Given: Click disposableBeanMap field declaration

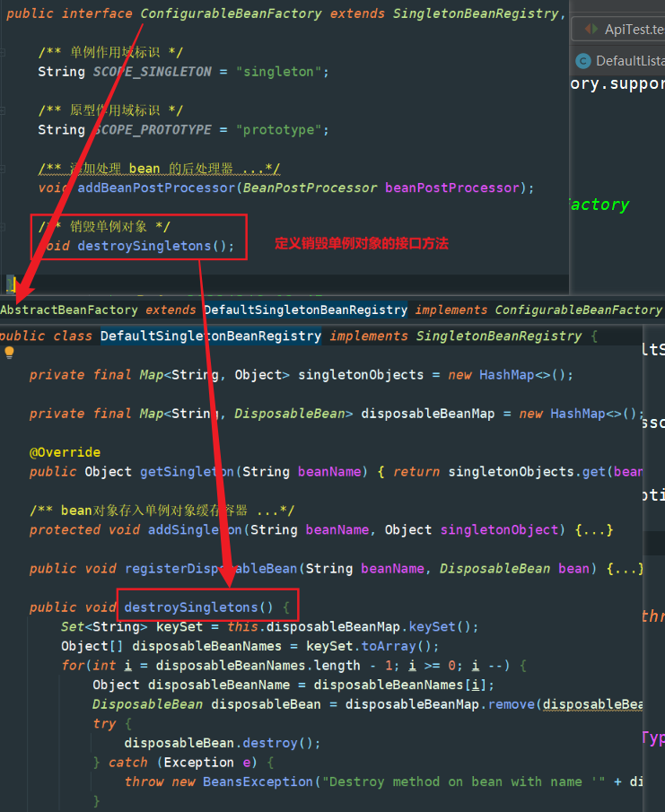Looking at the screenshot, I should [428, 414].
